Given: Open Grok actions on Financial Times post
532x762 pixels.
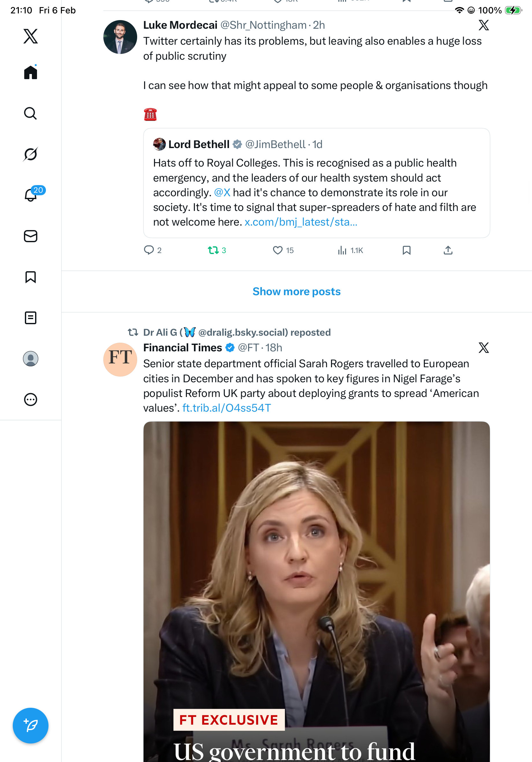Looking at the screenshot, I should pyautogui.click(x=484, y=348).
